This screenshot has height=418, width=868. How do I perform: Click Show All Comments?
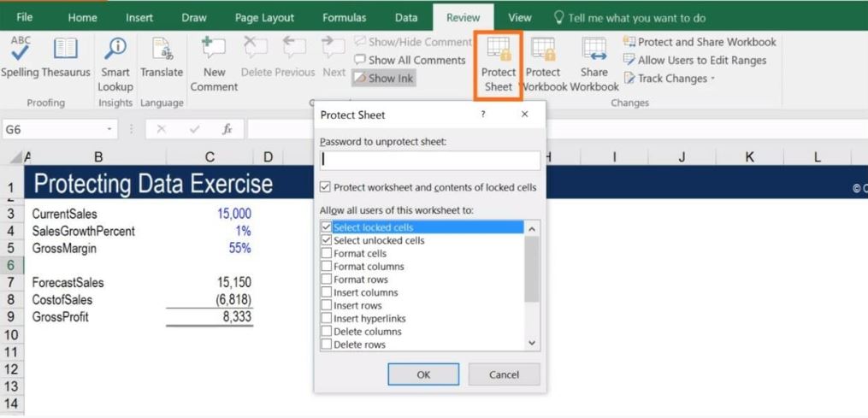coord(410,60)
